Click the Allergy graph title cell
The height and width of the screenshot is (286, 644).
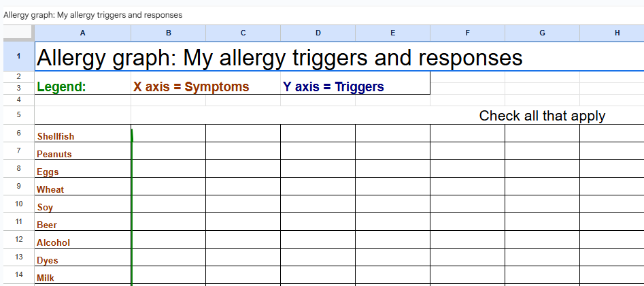pos(279,58)
